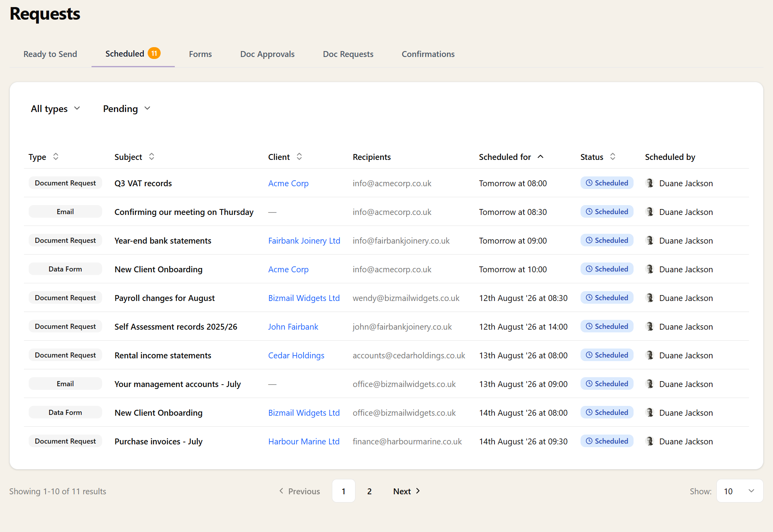The image size is (773, 532).
Task: Click the Scheduled by column header
Action: (x=670, y=157)
